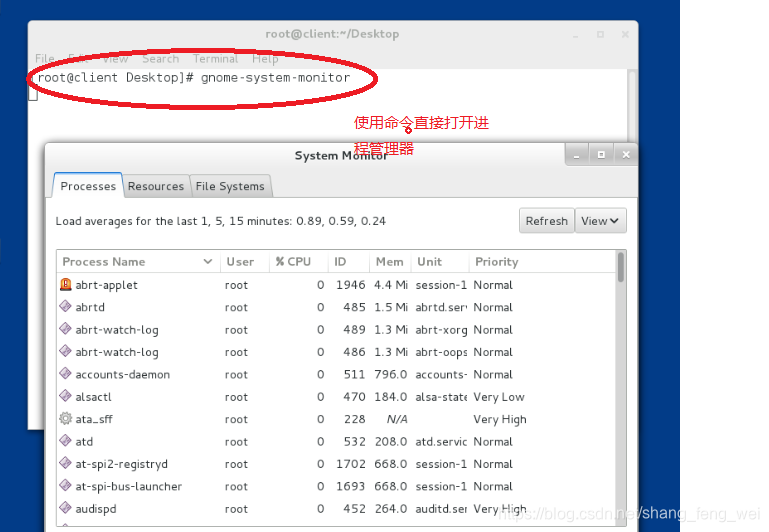Image resolution: width=769 pixels, height=532 pixels.
Task: Open the Resources tab
Action: click(x=155, y=186)
